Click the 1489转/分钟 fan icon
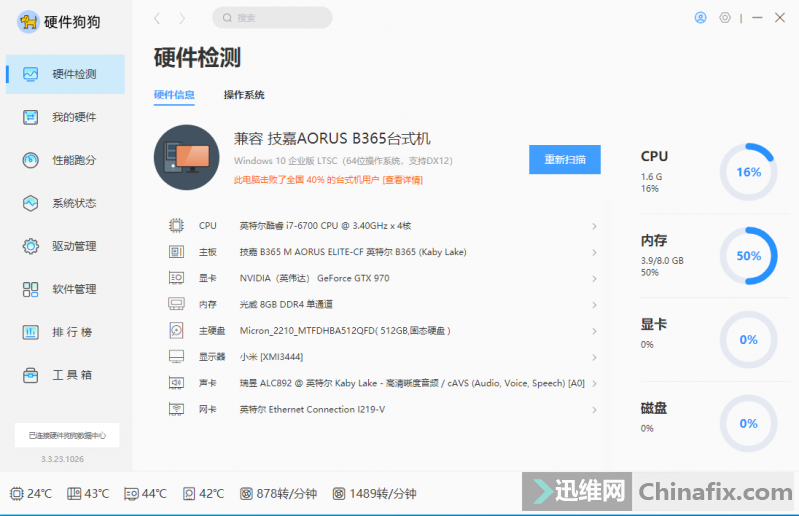This screenshot has width=799, height=516. coord(339,494)
